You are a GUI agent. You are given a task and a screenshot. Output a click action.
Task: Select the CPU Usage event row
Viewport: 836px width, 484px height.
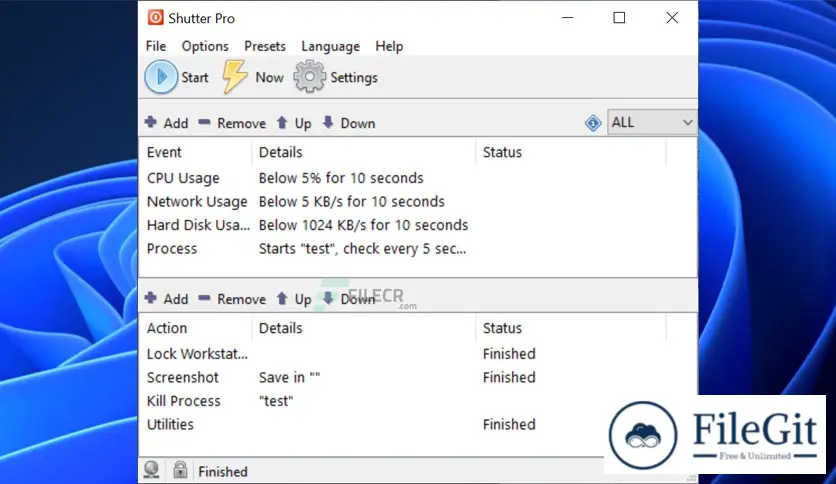click(x=418, y=178)
